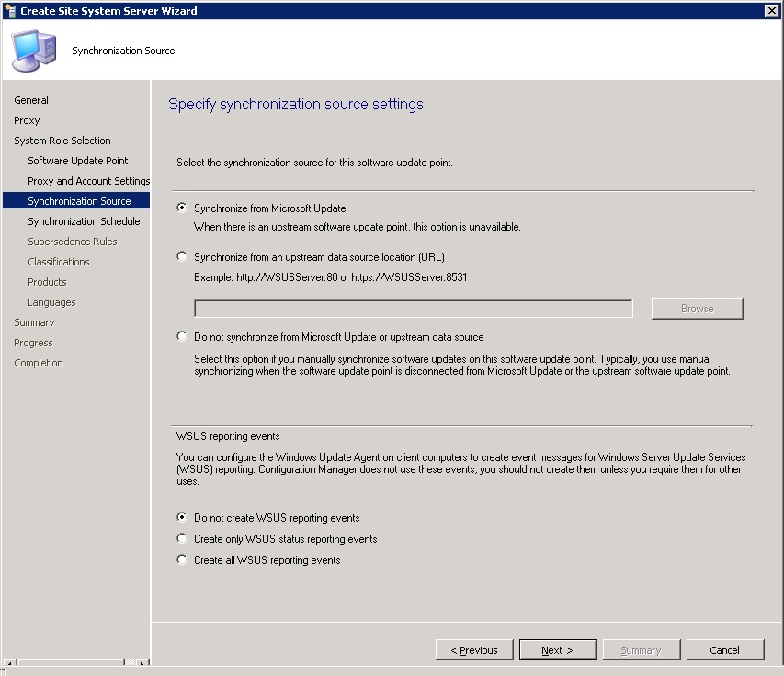784x676 pixels.
Task: Select Synchronize from Microsoft Update option
Action: pos(182,208)
